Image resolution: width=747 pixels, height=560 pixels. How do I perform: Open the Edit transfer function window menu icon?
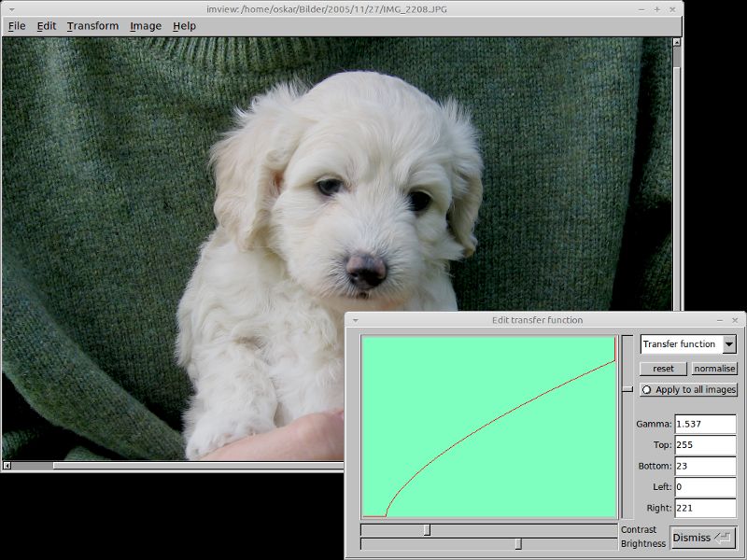[x=355, y=320]
